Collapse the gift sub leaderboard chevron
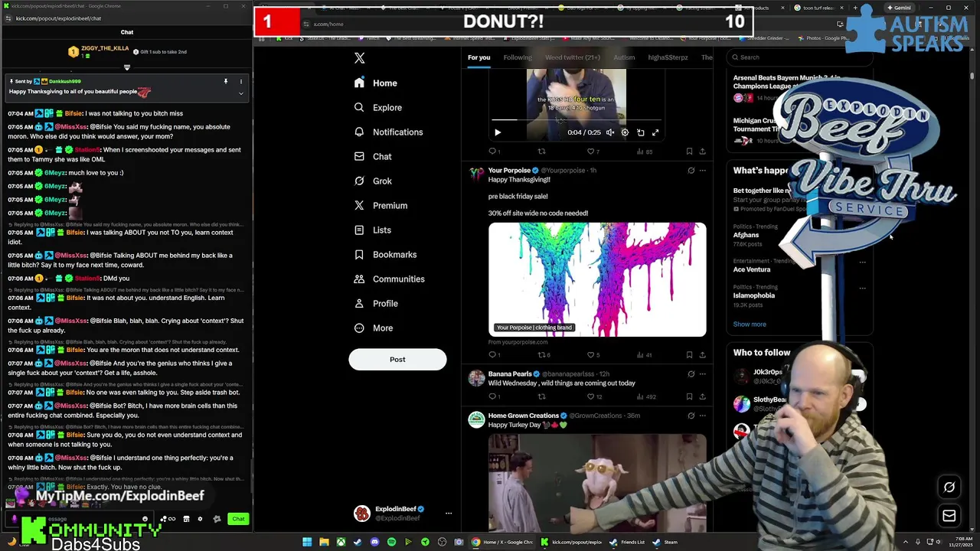The image size is (980, 551). 127,67
